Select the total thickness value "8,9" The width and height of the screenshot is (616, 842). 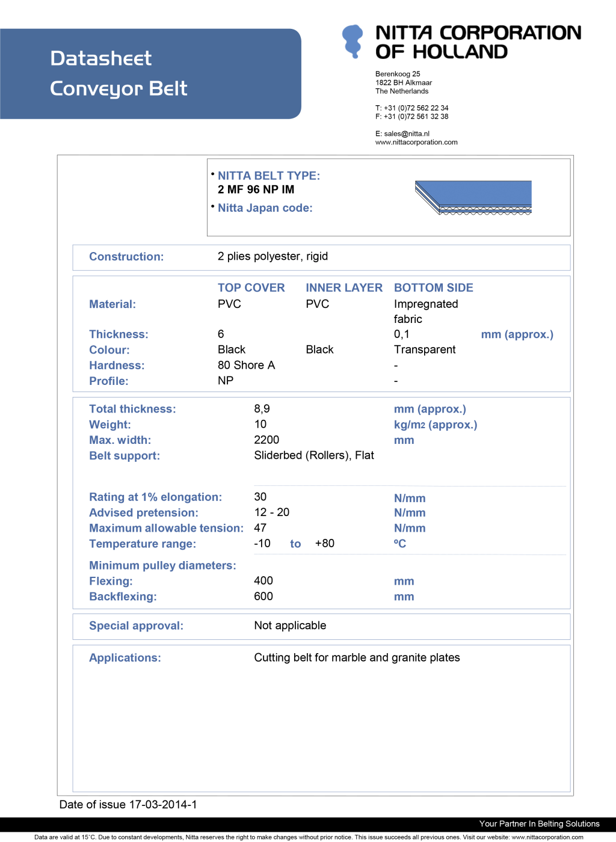pos(262,409)
